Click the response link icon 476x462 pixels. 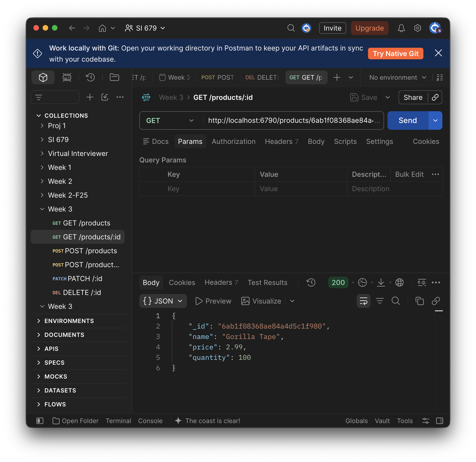[x=436, y=301]
